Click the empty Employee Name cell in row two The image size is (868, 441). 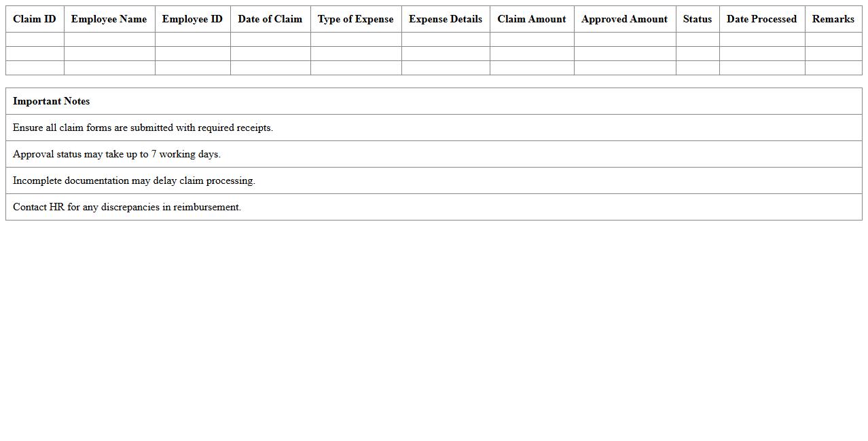109,54
